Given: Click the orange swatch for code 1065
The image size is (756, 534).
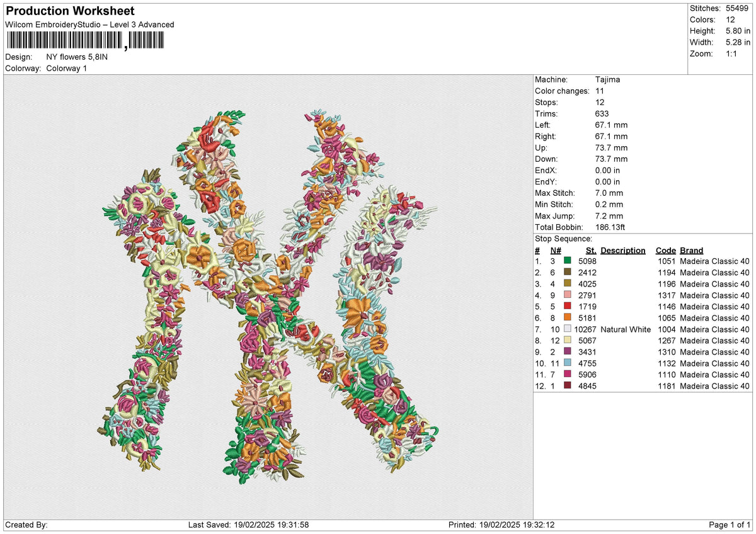Looking at the screenshot, I should [567, 317].
